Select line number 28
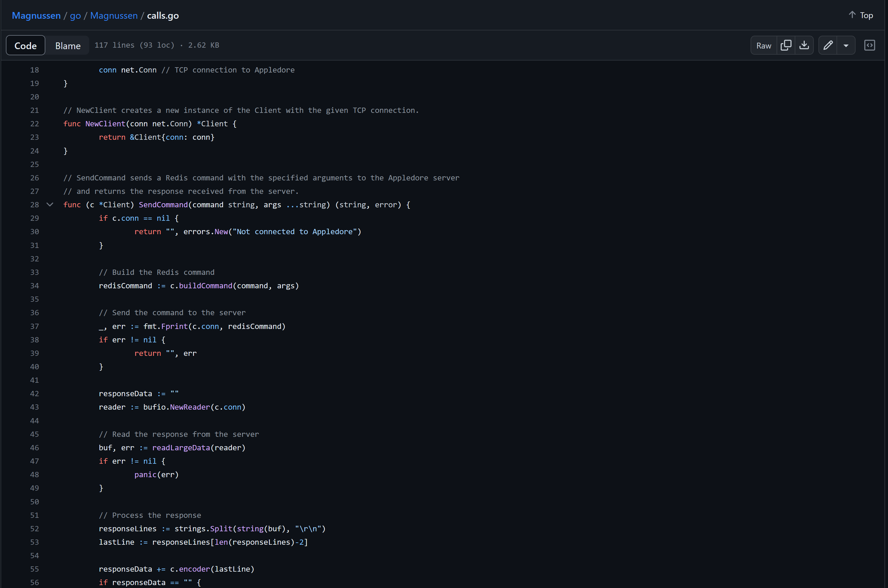Image resolution: width=888 pixels, height=588 pixels. point(35,205)
